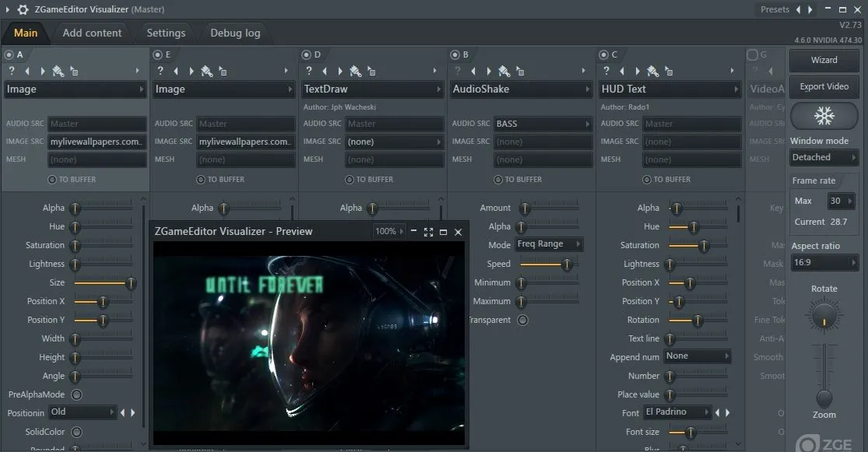Switch to Debug log tab

(235, 33)
